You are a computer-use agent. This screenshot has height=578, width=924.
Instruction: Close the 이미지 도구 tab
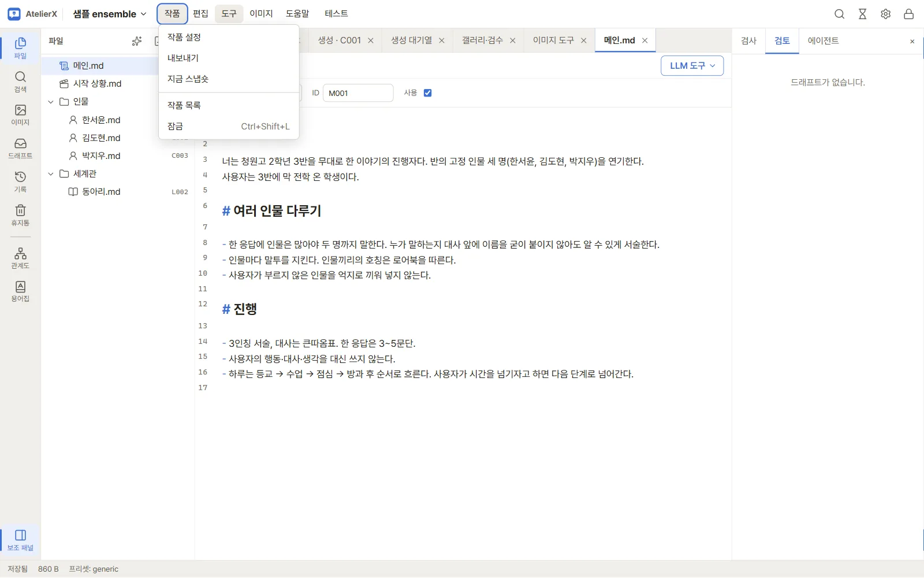click(x=584, y=40)
